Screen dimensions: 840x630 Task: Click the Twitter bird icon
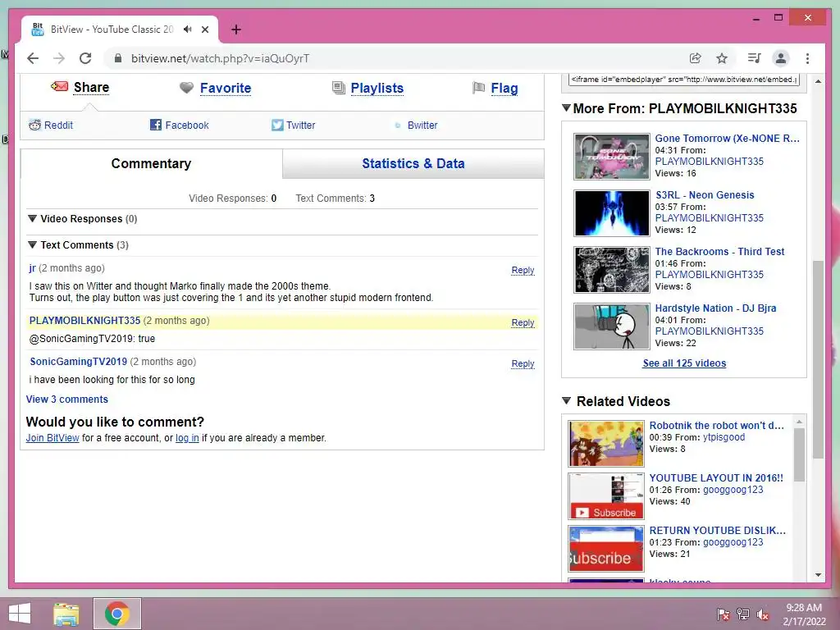click(277, 125)
